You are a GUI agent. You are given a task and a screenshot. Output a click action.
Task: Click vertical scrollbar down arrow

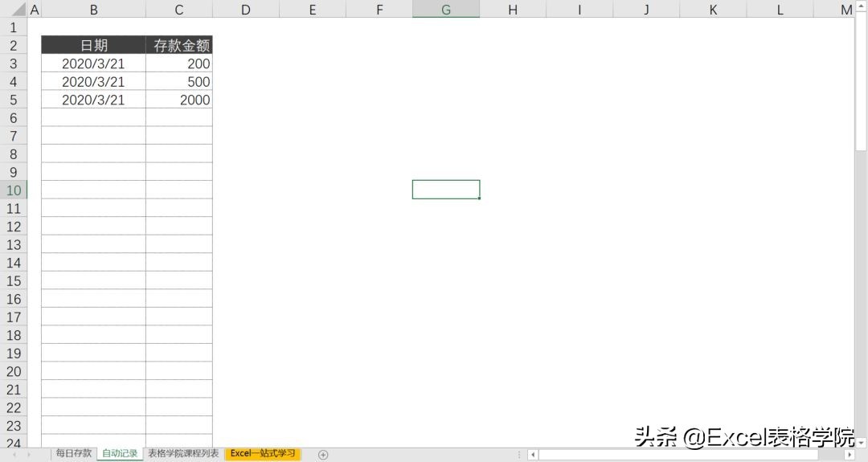point(861,442)
